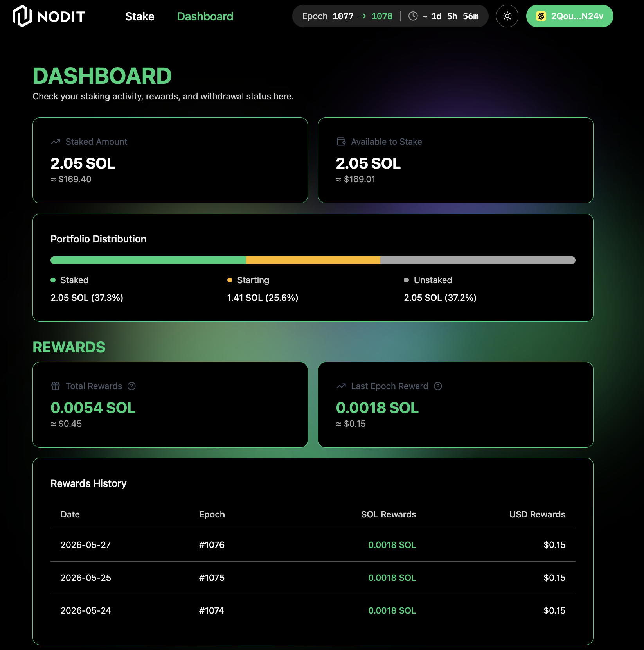The width and height of the screenshot is (644, 650).
Task: Click the Staked Amount 2.05 SOL value
Action: pos(83,163)
